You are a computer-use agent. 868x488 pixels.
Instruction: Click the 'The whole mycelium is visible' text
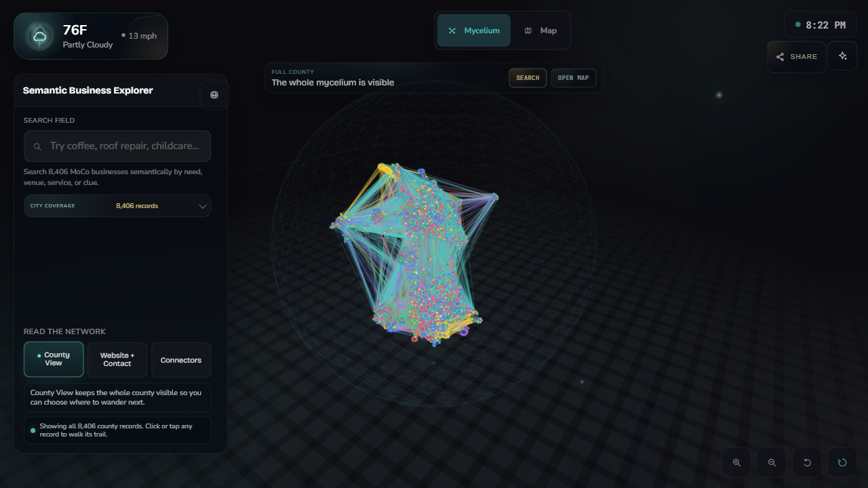pyautogui.click(x=333, y=83)
